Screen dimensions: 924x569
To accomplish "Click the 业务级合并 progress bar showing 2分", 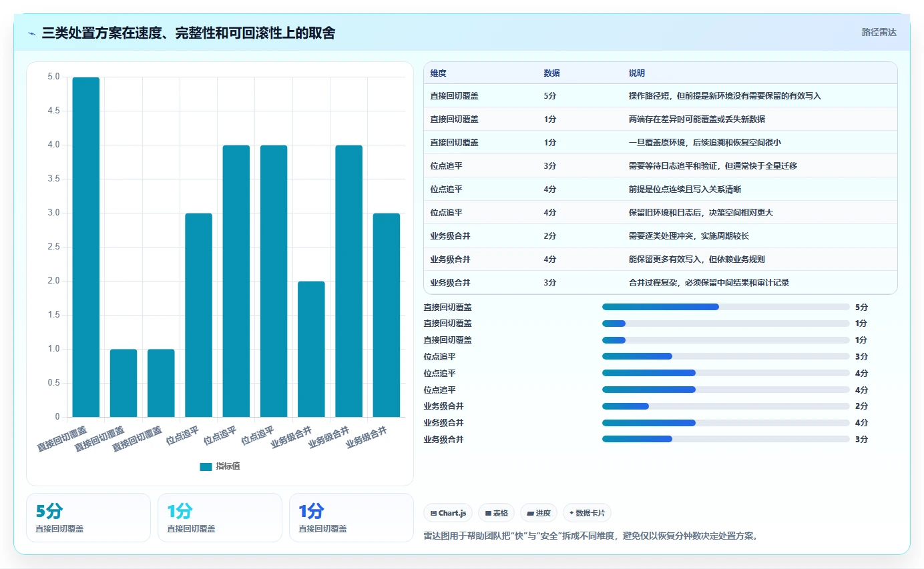I will click(x=726, y=406).
